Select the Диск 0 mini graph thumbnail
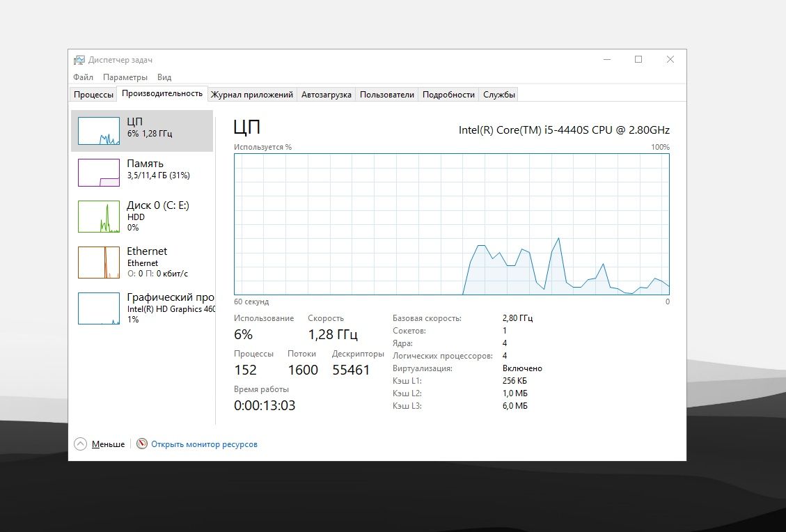Viewport: 786px width, 532px height. click(99, 217)
